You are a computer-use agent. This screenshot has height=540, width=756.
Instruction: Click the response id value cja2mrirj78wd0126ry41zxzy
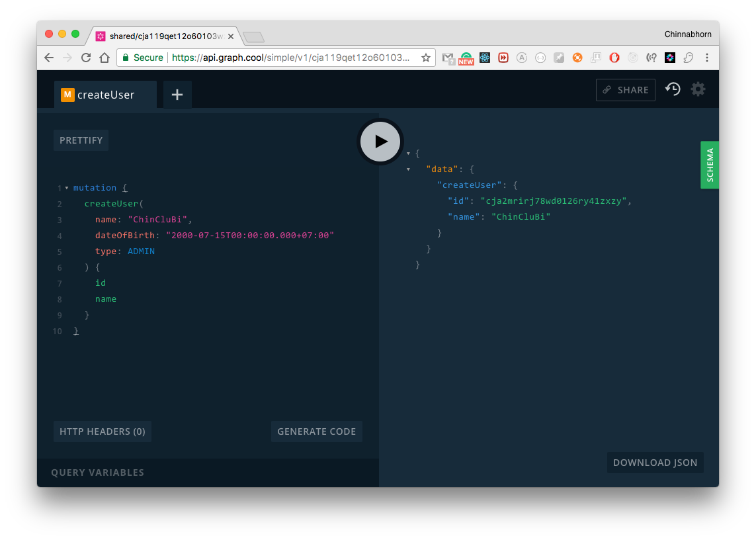[554, 201]
